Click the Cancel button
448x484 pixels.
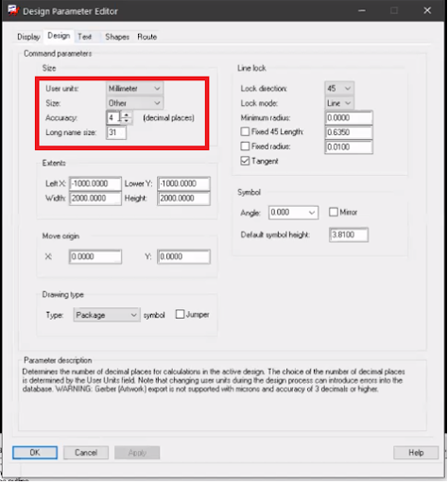86,453
